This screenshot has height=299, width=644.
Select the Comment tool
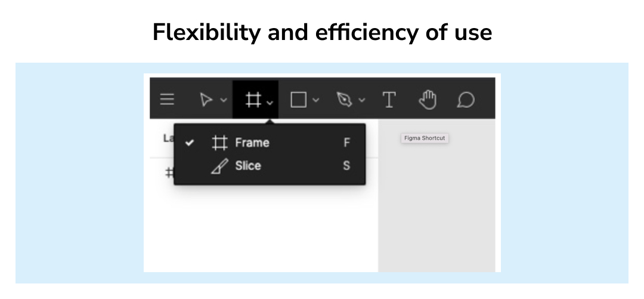466,100
